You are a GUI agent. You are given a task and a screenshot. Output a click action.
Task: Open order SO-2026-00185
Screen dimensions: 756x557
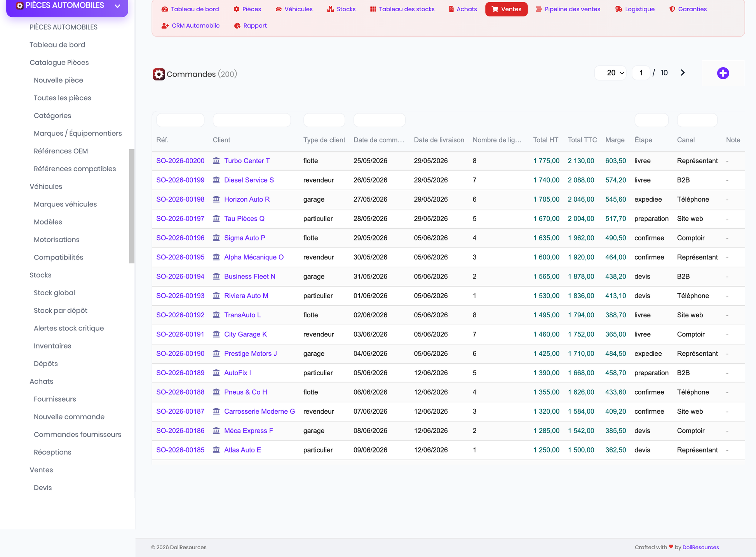(x=180, y=450)
